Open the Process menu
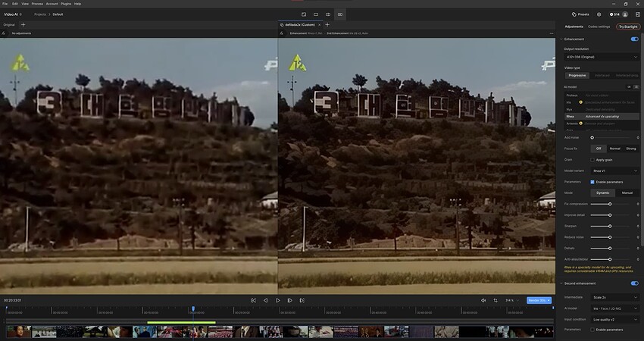Viewport: 644px width, 341px height. 36,4
